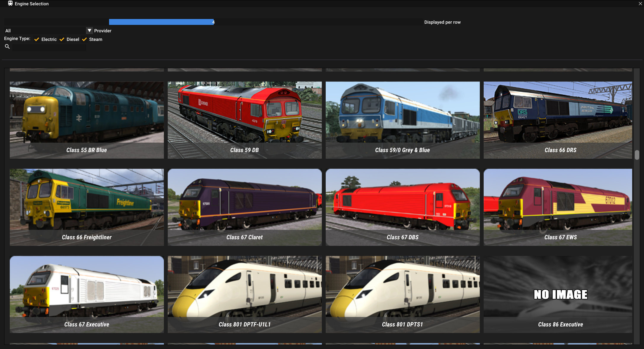Pick the Class 66 DRS engine
644x349 pixels.
558,120
